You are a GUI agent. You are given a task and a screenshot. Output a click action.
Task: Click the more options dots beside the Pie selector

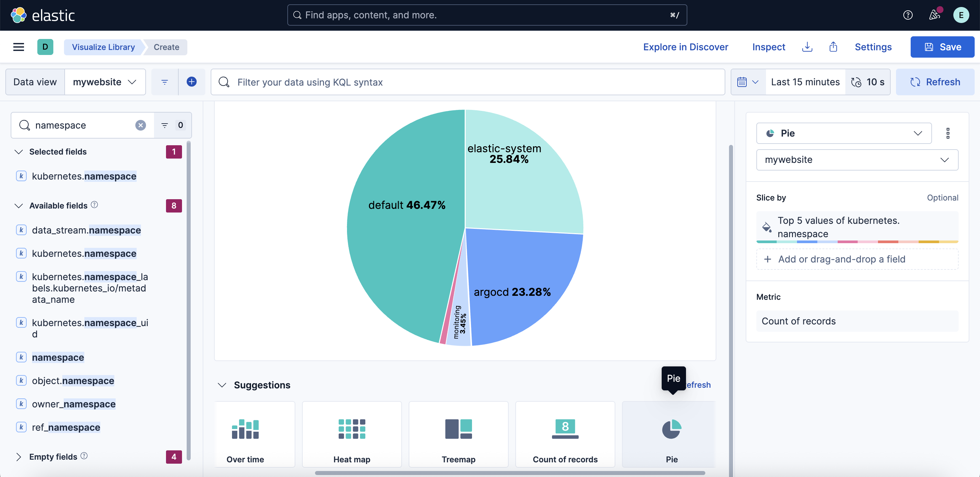[x=948, y=133]
